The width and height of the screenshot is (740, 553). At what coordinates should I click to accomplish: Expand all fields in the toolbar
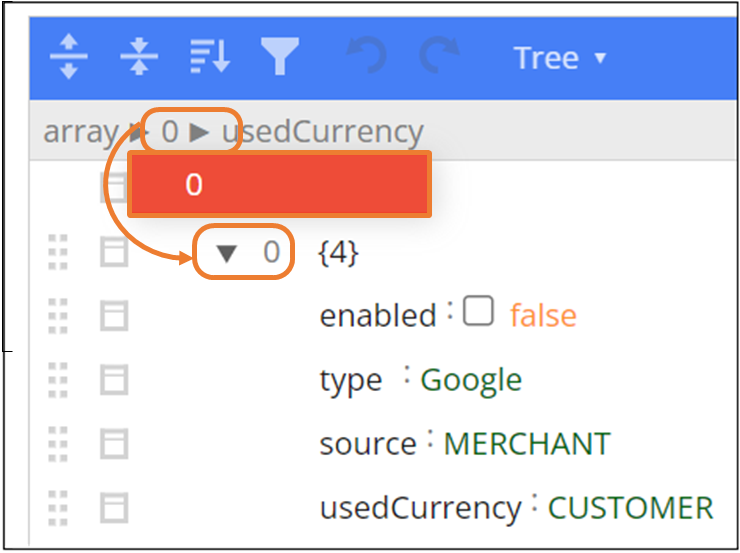coord(69,57)
